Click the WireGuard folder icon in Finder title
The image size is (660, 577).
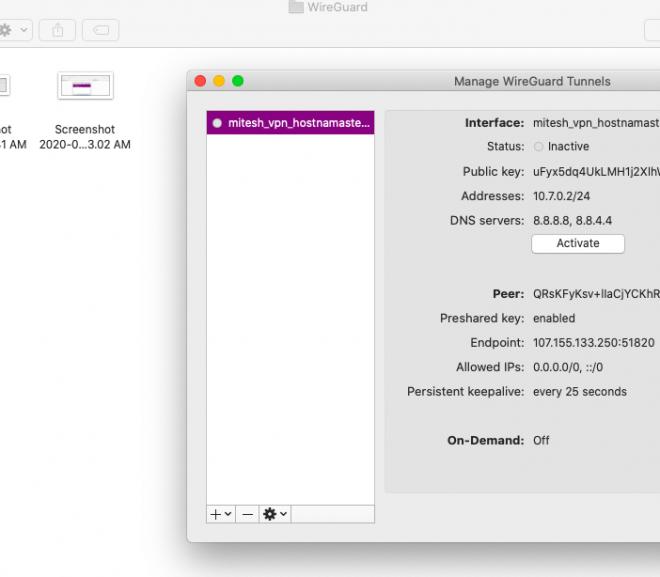(296, 7)
